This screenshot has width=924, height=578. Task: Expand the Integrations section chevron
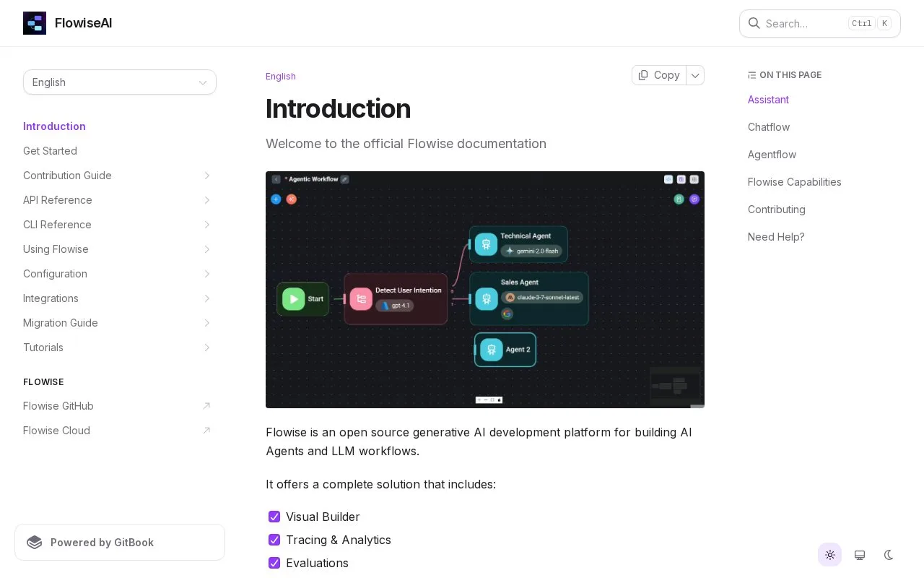[206, 298]
